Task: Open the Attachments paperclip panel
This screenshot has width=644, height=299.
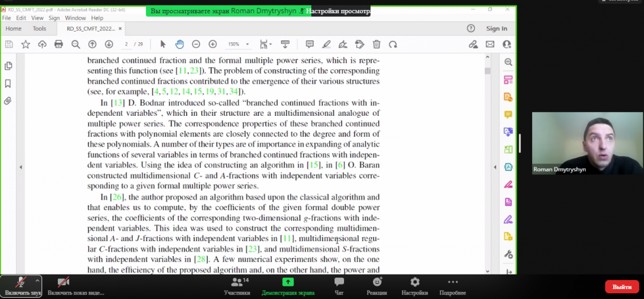Action: click(8, 101)
